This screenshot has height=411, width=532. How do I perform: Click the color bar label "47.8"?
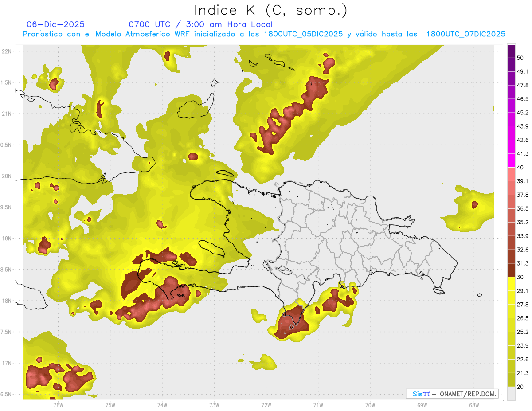point(523,85)
